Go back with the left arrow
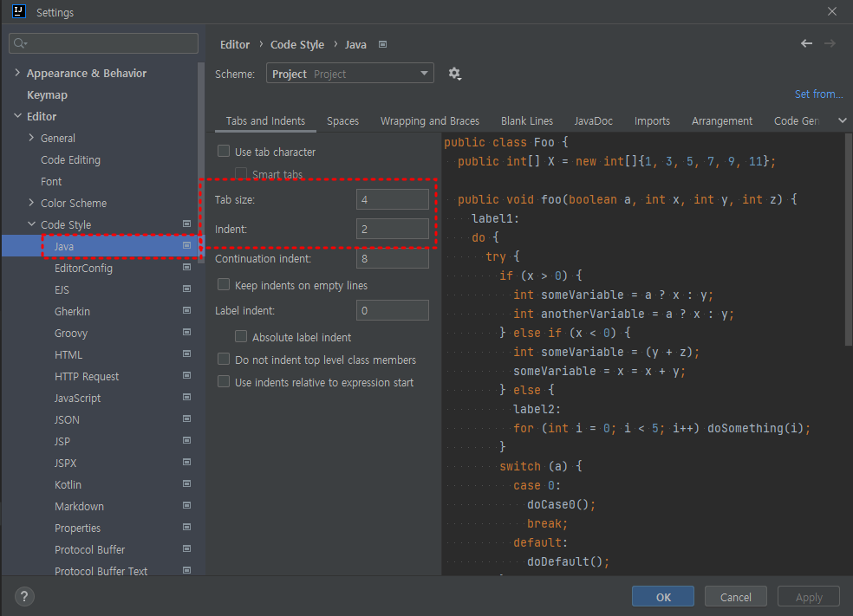Viewport: 853px width, 616px height. (806, 43)
